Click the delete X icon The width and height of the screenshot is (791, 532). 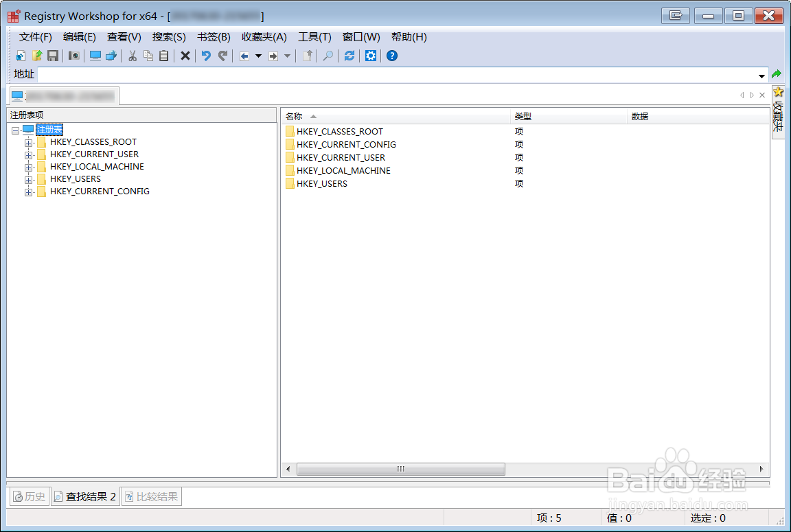click(185, 56)
